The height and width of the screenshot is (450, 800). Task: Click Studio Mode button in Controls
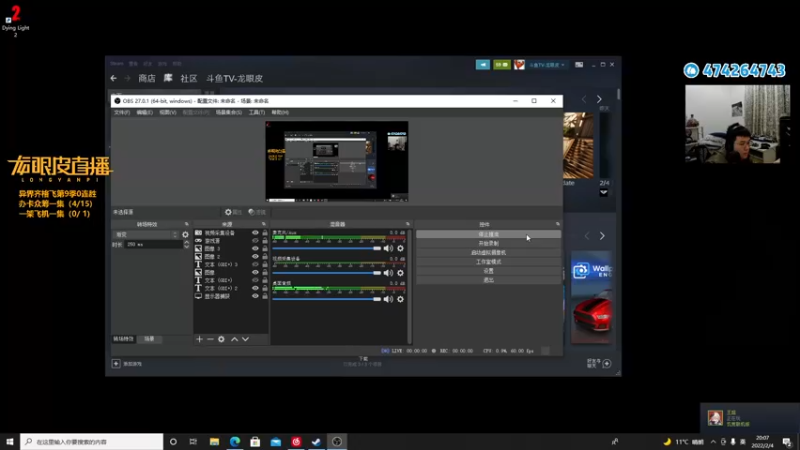tap(488, 262)
